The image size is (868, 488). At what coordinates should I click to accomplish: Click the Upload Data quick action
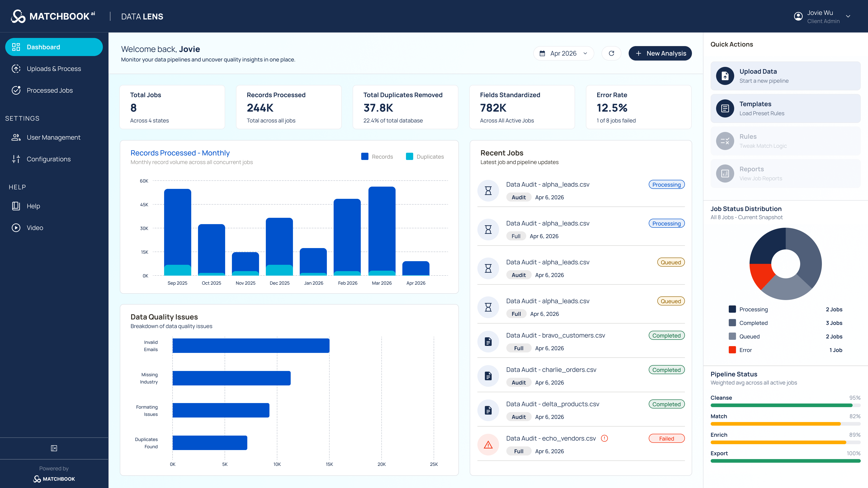click(x=785, y=76)
